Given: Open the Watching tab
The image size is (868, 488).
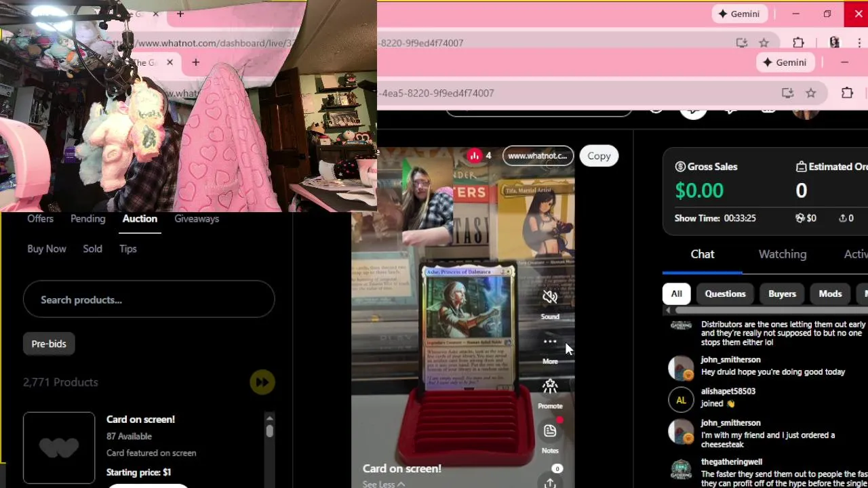Looking at the screenshot, I should pos(783,254).
